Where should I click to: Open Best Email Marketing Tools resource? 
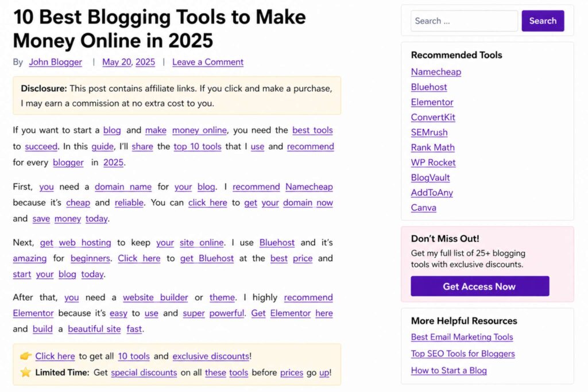[462, 337]
